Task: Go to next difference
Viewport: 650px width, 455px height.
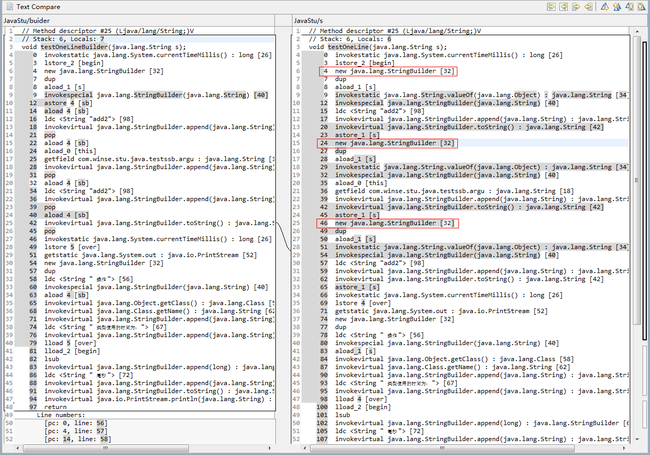Action: 605,7
